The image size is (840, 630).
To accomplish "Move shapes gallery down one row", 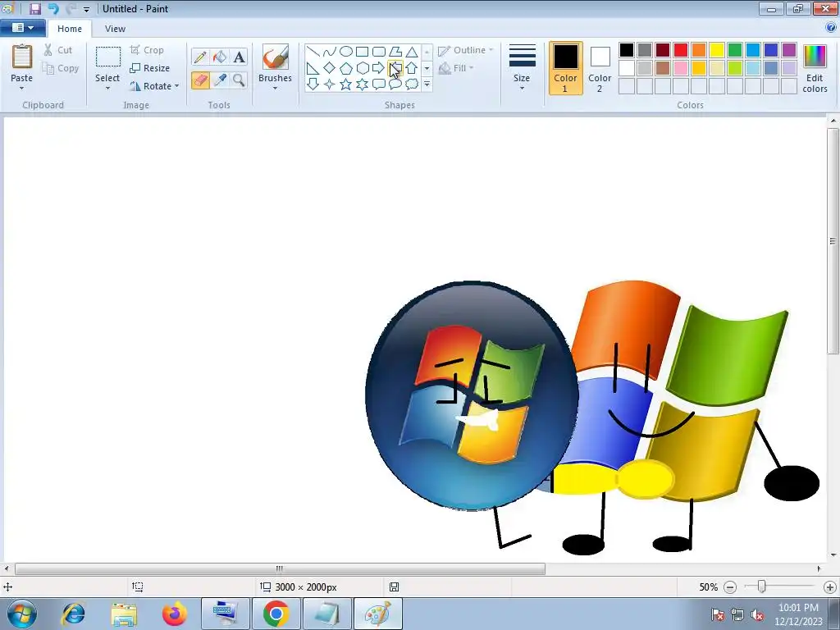I will pyautogui.click(x=427, y=68).
